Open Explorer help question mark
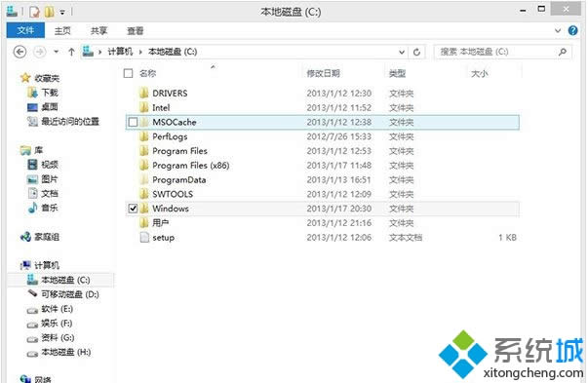Screen dimensions: 588x383 [x=572, y=30]
